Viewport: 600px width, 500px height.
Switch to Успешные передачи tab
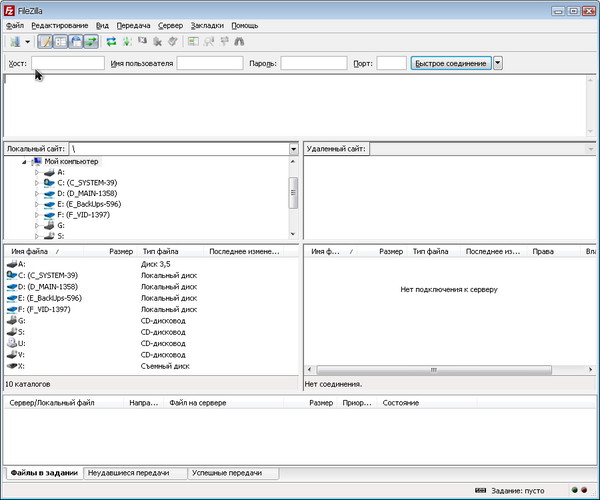(233, 473)
